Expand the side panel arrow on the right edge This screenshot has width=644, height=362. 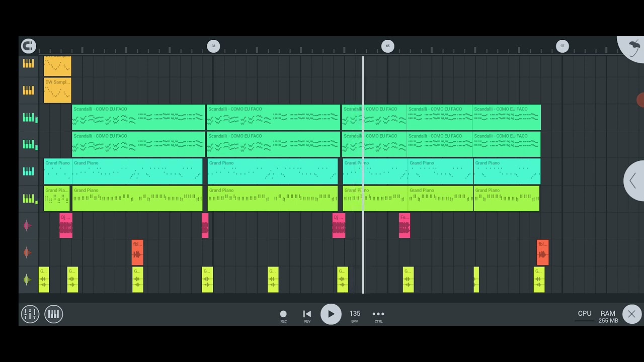[x=634, y=181]
